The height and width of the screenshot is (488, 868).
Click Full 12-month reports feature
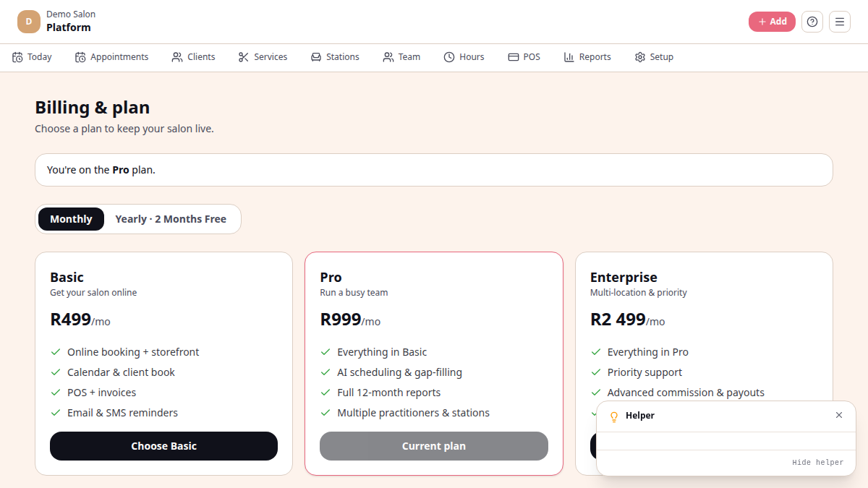[x=388, y=393]
